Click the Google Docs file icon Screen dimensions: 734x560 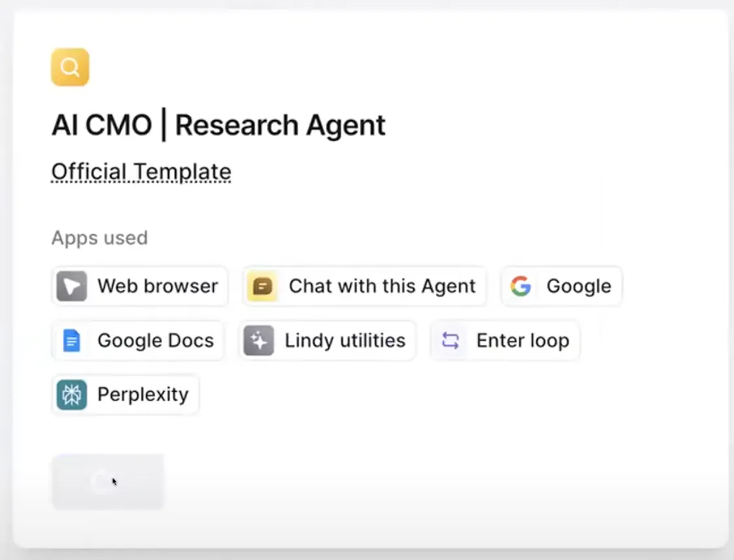click(x=71, y=341)
